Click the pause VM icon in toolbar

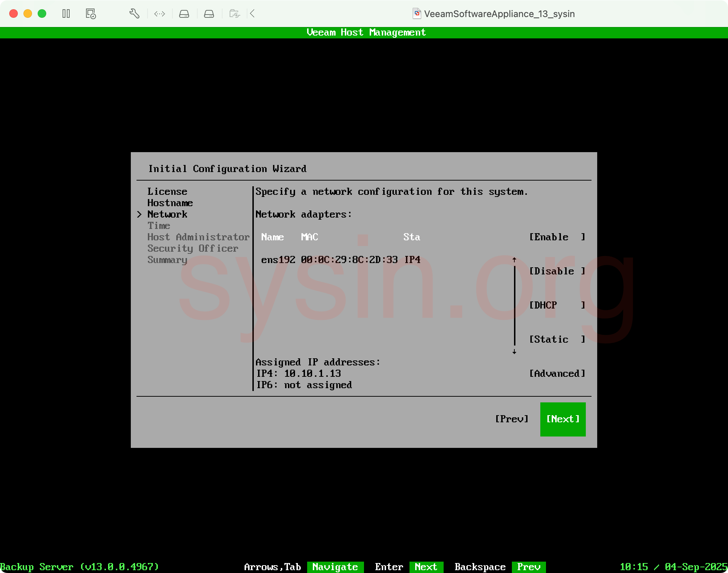[66, 14]
